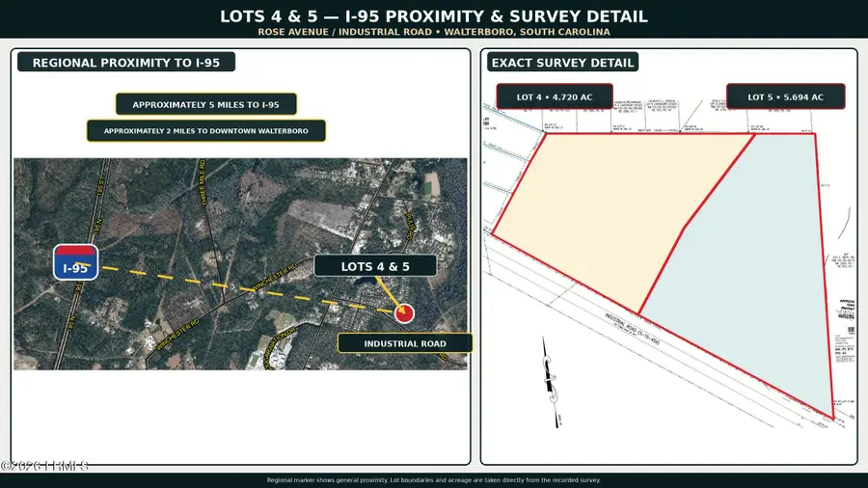Click the "INDUSTRIAL ROAD (S-15-459)" survey text
The width and height of the screenshot is (868, 488).
point(632,329)
